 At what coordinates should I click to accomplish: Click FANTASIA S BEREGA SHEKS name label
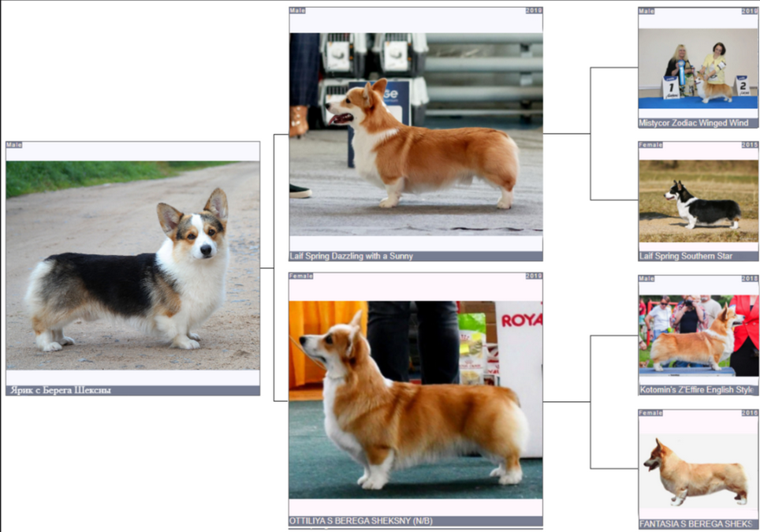tap(697, 524)
